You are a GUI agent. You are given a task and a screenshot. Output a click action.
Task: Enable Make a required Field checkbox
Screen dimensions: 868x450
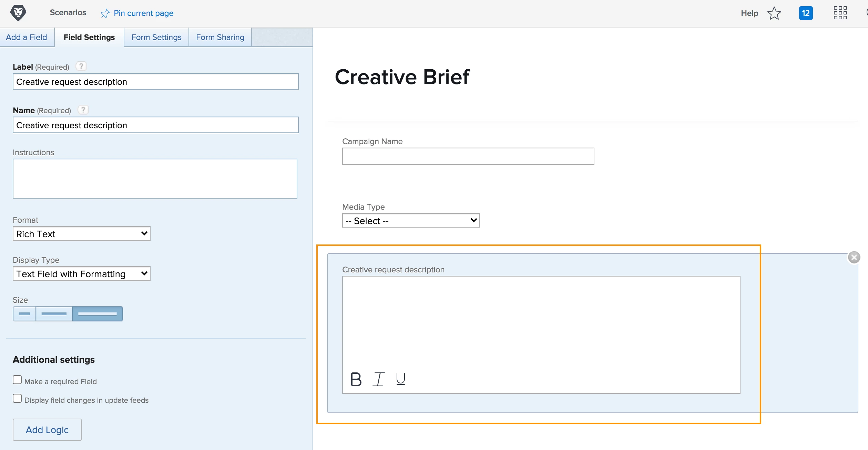[x=17, y=380]
